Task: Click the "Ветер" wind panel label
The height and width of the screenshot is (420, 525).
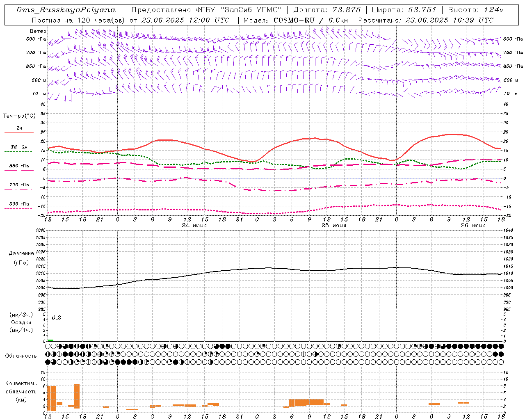Action: pyautogui.click(x=38, y=31)
